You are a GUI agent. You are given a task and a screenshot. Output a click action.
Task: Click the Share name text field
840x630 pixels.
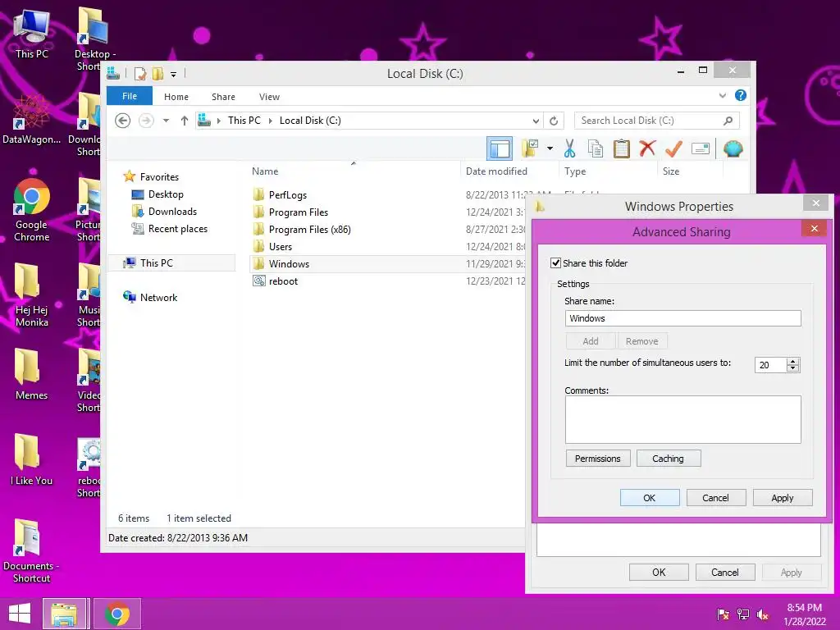(x=682, y=318)
